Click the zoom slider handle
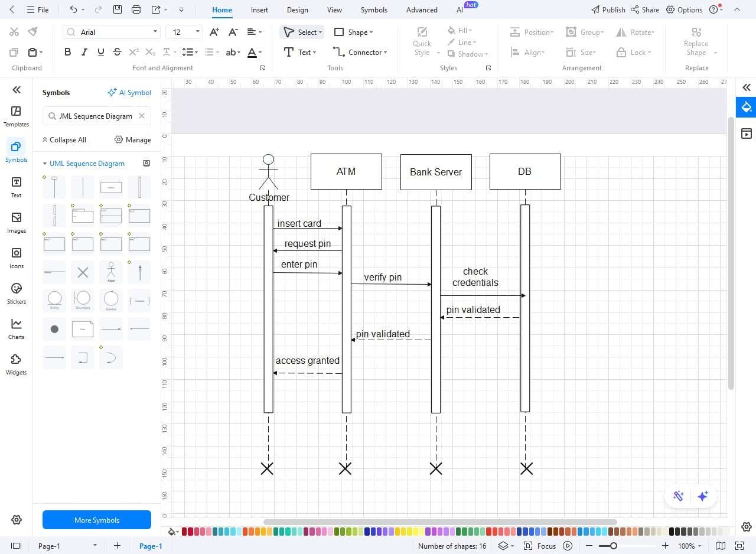The height and width of the screenshot is (554, 756). coord(614,546)
